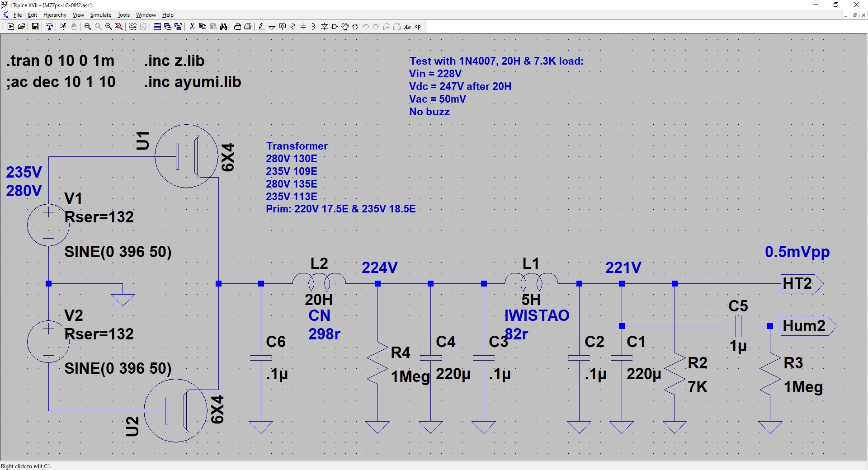This screenshot has height=470, width=868.
Task: Click the Zoom In magnifier icon
Action: coord(88,27)
